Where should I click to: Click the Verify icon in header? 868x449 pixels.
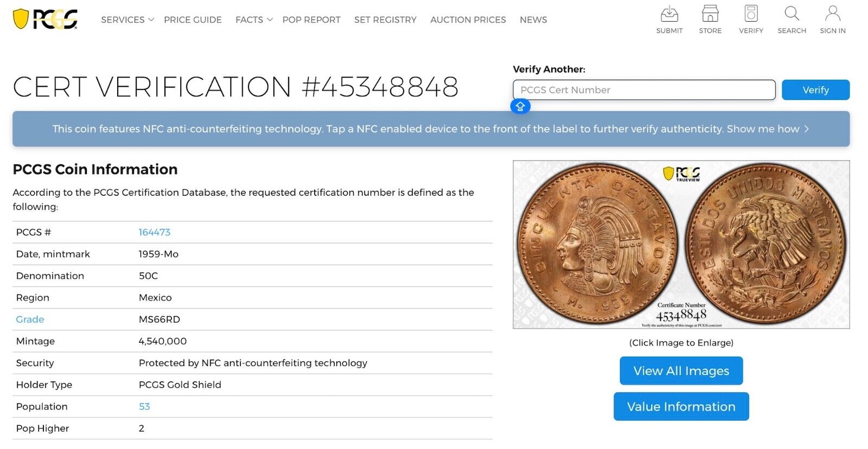751,20
